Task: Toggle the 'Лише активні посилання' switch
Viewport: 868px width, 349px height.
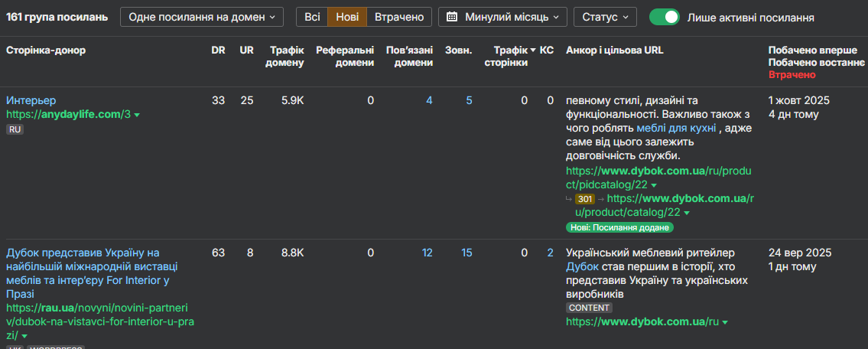Action: pyautogui.click(x=664, y=17)
